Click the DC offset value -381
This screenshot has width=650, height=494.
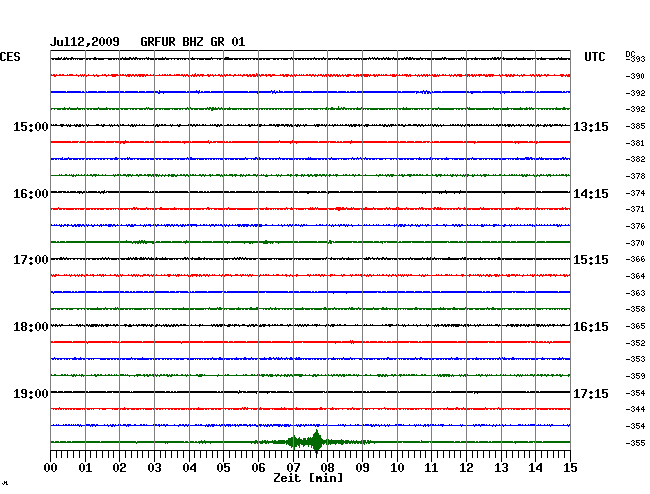pyautogui.click(x=635, y=143)
